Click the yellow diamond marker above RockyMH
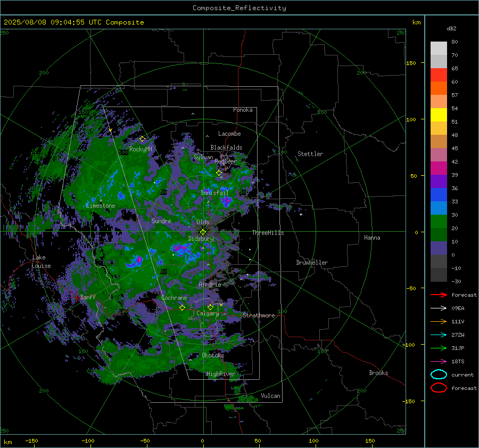This screenshot has height=448, width=479. [142, 139]
